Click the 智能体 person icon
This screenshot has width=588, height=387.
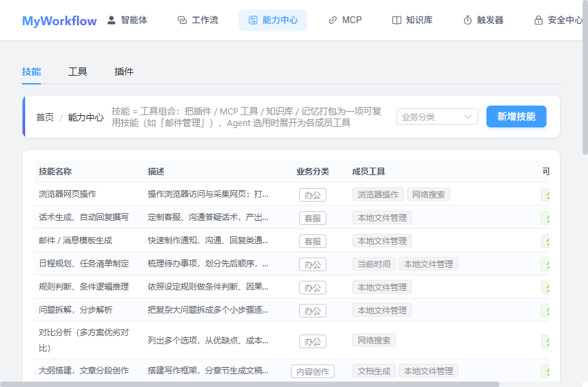tap(111, 20)
